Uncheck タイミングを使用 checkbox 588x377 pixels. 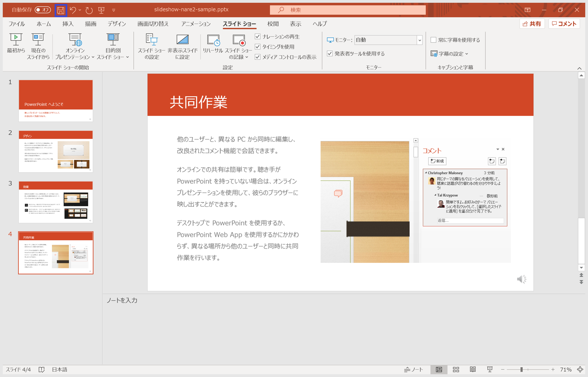click(x=258, y=47)
